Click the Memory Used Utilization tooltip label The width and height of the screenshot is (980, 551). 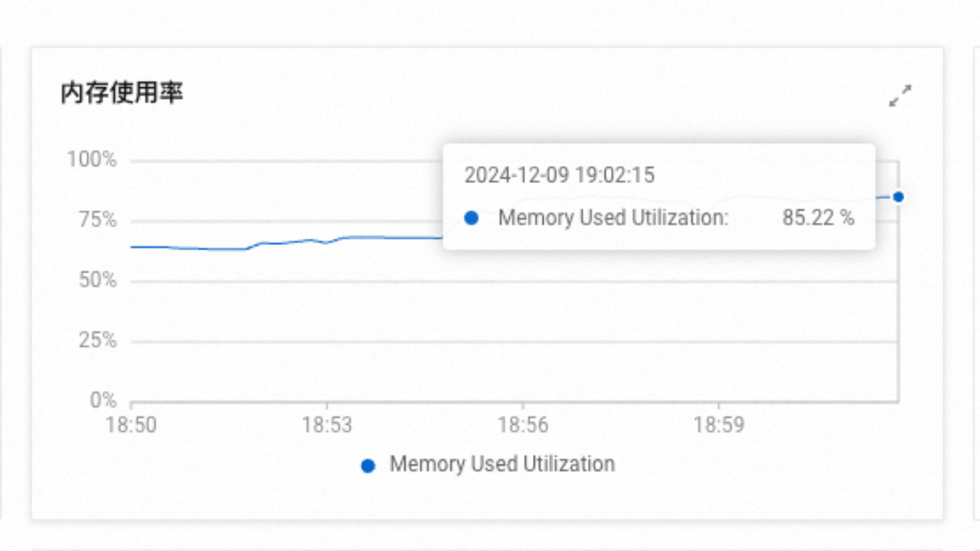(613, 217)
